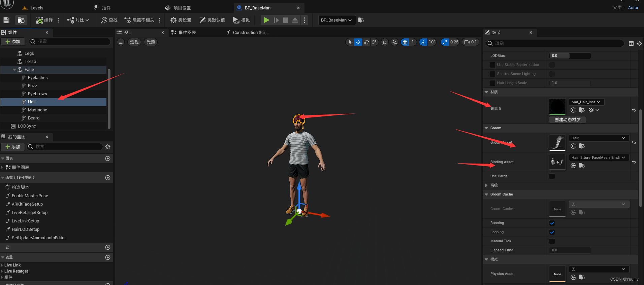Click Add (添加) in My Blueprint panel
This screenshot has height=285, width=644.
13,147
